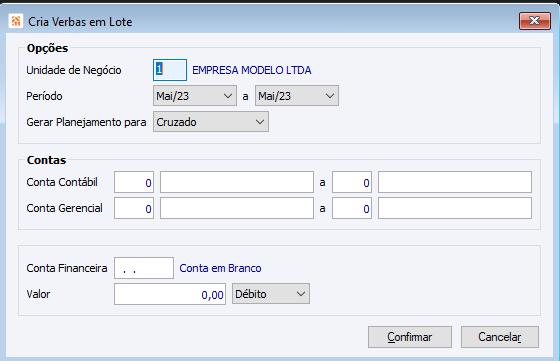Open the Débito type dropdown
Screen dimensions: 560x361
(271, 294)
